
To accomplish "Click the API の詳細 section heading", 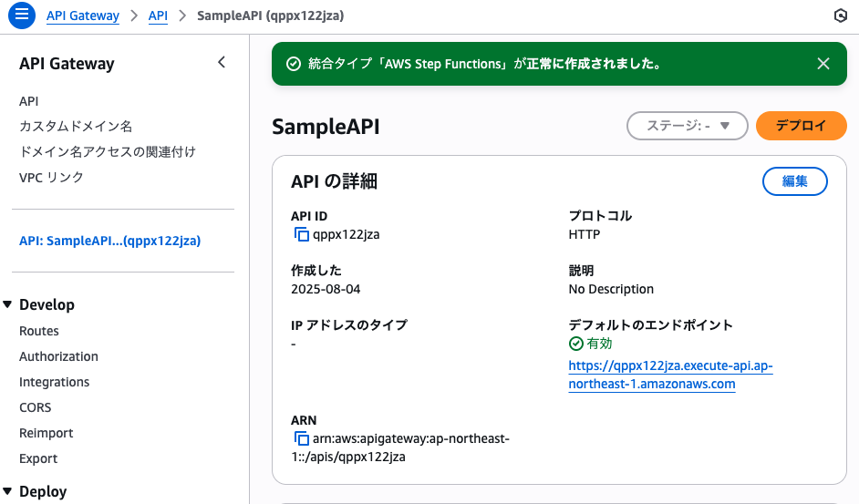I will tap(334, 181).
